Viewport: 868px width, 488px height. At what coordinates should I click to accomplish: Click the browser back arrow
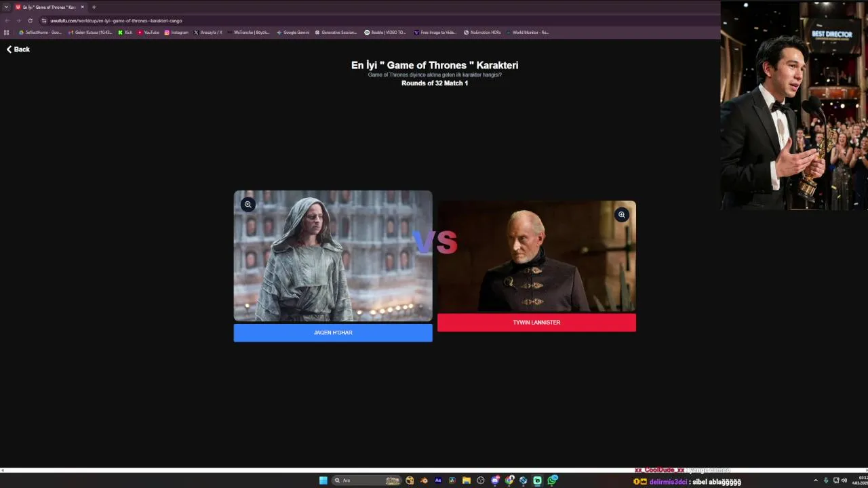(x=7, y=20)
